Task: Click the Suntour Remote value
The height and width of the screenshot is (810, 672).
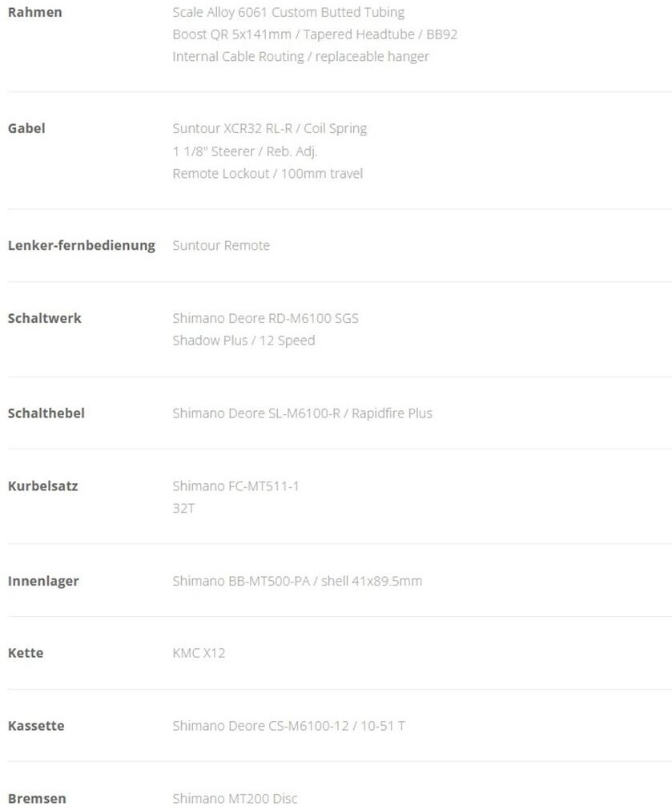Action: tap(221, 245)
